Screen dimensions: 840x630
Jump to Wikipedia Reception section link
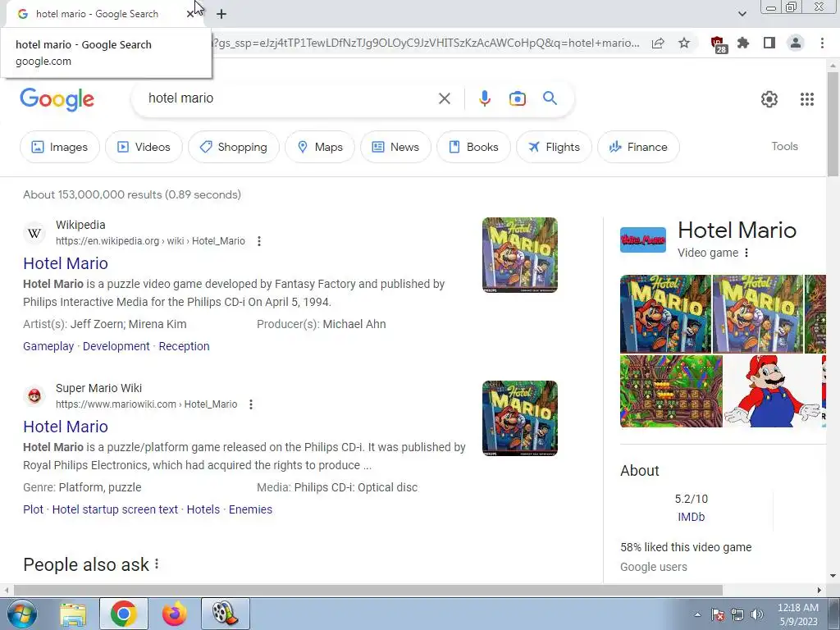click(x=184, y=346)
